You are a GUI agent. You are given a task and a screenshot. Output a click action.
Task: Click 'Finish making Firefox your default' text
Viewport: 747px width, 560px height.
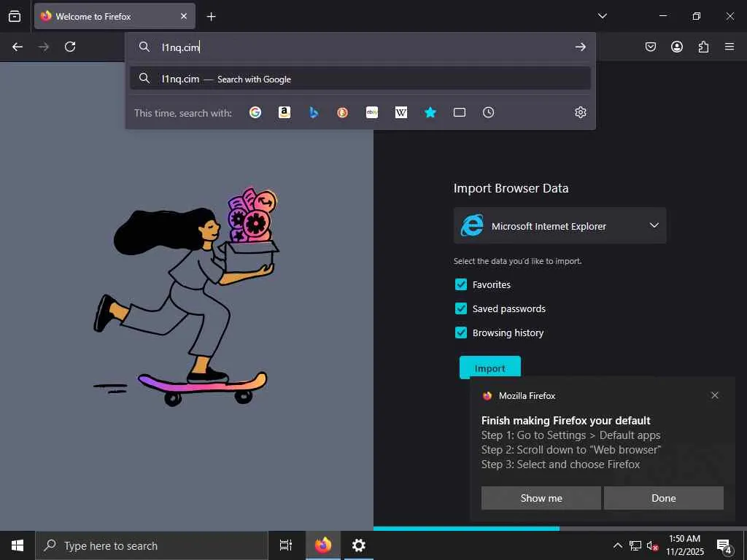click(565, 421)
